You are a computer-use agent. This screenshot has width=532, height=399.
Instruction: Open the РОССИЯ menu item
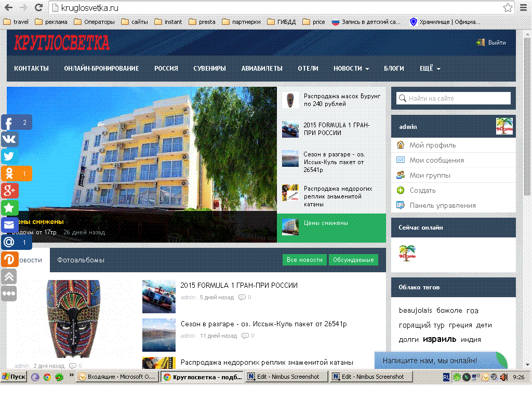point(166,69)
